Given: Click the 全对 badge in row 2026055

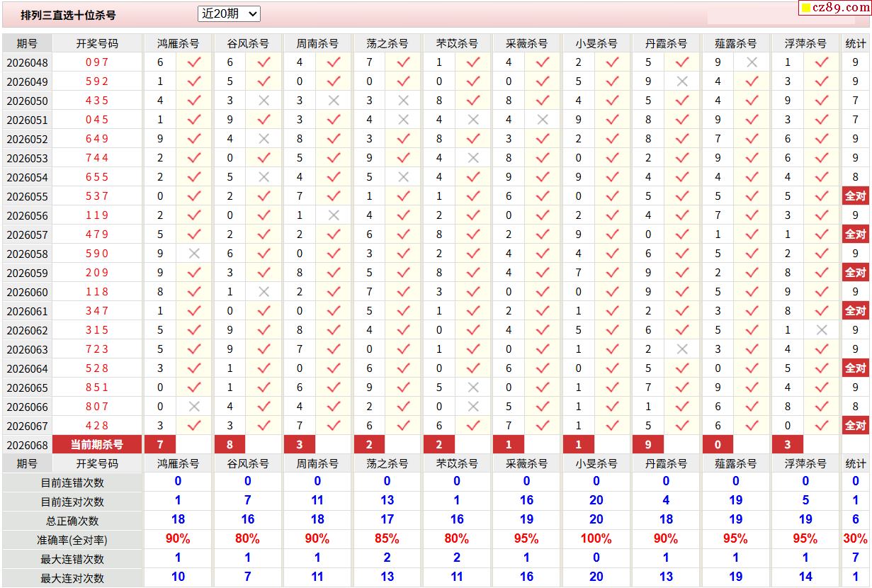Looking at the screenshot, I should point(855,196).
